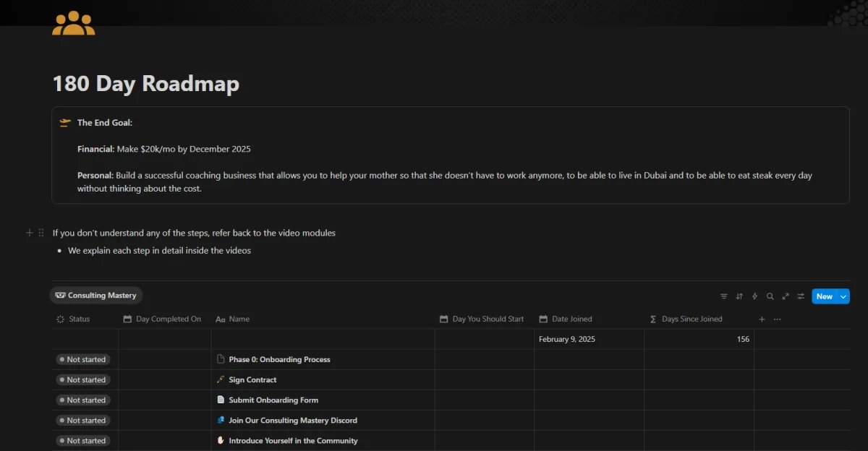
Task: Open Join Our Consulting Mastery Discord page
Action: tap(292, 420)
